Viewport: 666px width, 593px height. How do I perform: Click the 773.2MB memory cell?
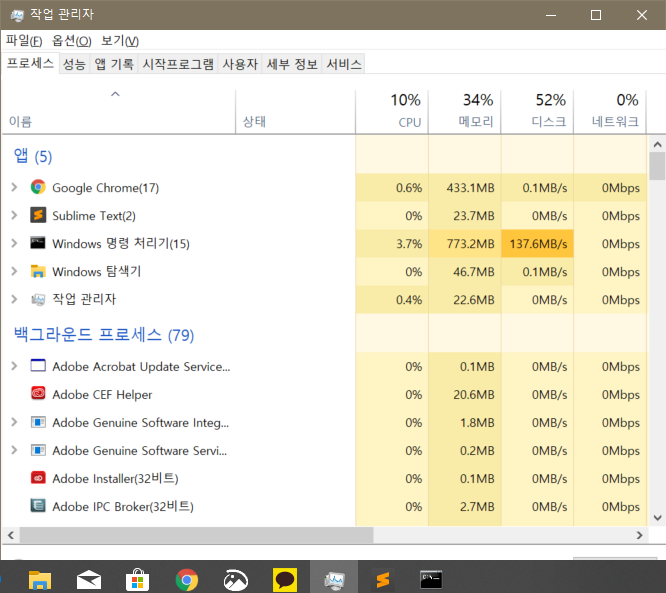click(x=465, y=244)
